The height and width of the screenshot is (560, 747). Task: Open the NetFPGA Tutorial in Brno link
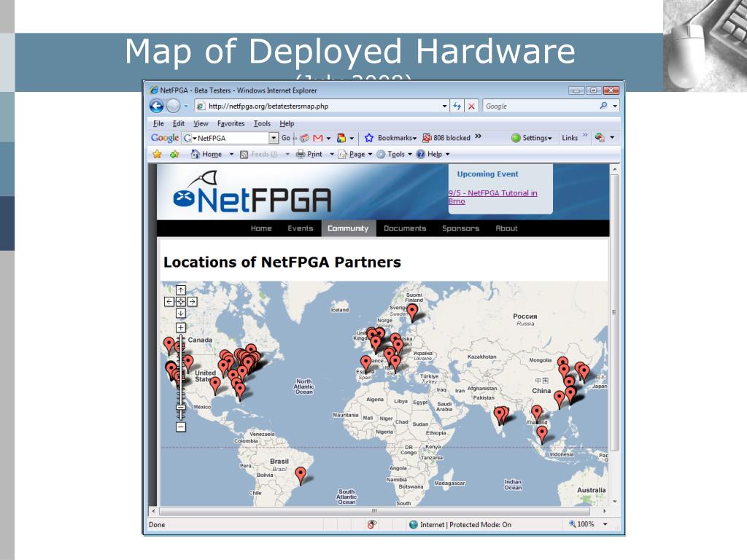click(492, 197)
